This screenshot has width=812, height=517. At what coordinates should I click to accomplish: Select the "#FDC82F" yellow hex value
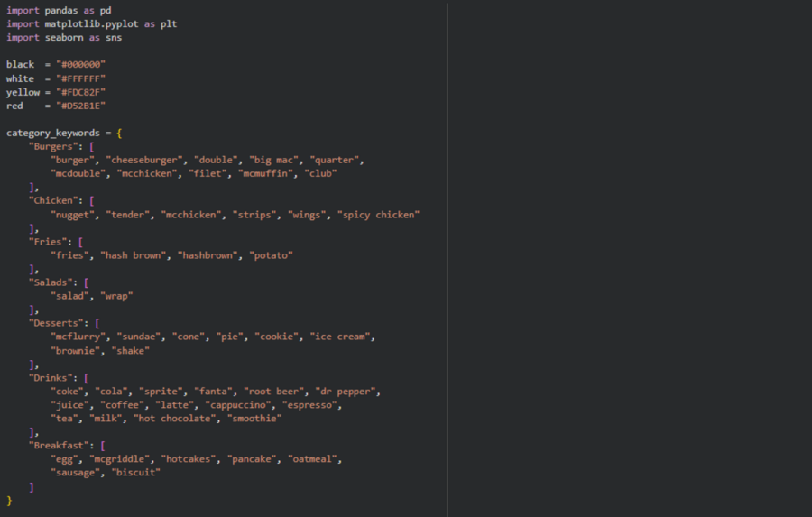80,92
